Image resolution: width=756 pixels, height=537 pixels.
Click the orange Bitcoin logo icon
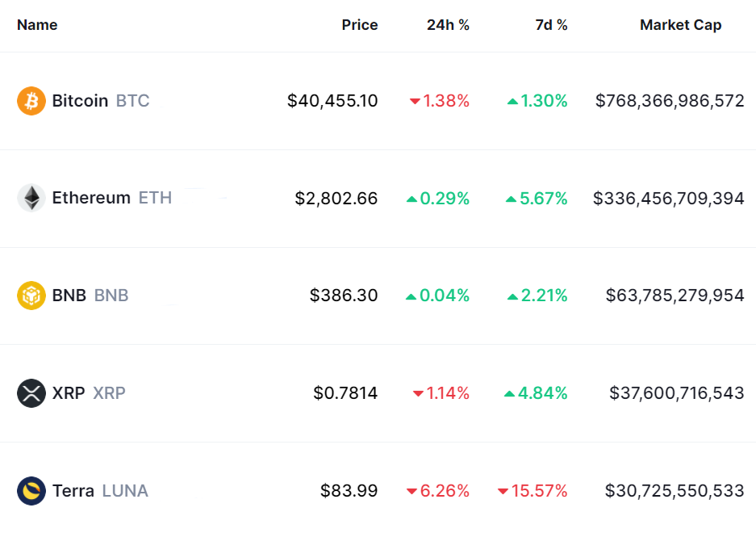pyautogui.click(x=31, y=101)
